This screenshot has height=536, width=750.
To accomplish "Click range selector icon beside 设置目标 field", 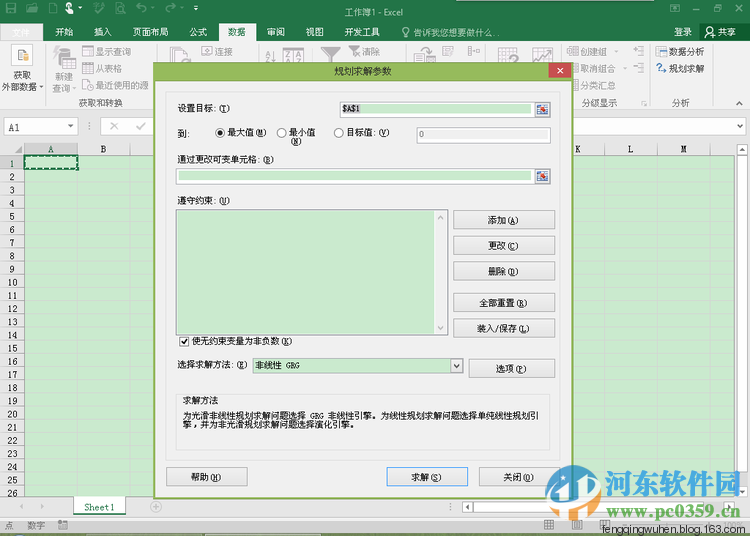I will click(x=542, y=109).
